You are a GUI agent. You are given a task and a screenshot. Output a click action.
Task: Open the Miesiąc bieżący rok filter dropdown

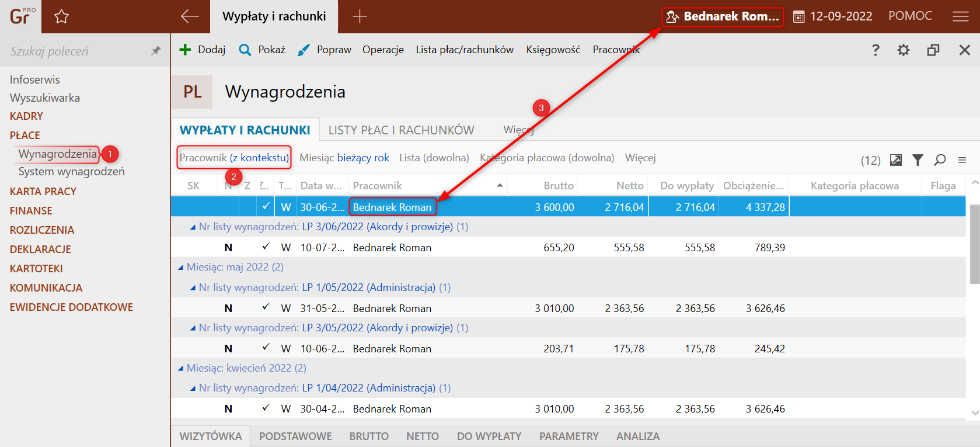point(344,158)
